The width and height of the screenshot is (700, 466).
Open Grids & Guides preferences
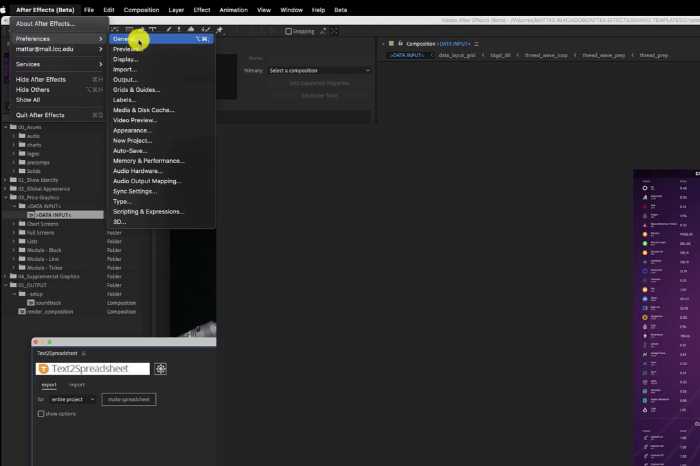click(x=162, y=90)
